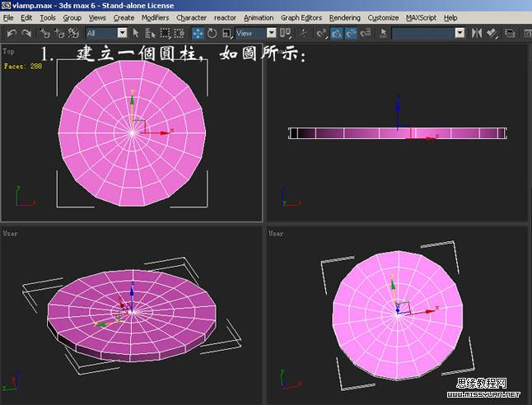
Task: Click the Rectangular Selection Region icon
Action: tap(165, 33)
